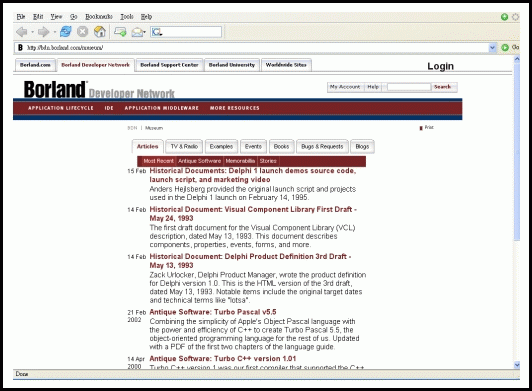Click the green Go icon beside address bar
Screen dimensions: 532x391
505,48
